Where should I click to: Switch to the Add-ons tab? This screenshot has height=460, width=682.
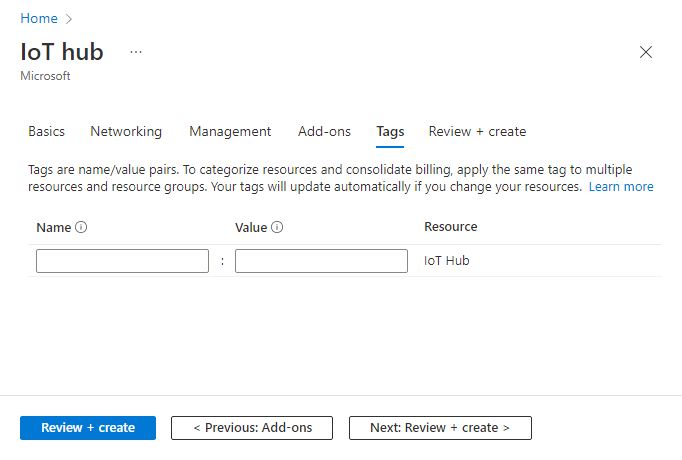point(324,131)
